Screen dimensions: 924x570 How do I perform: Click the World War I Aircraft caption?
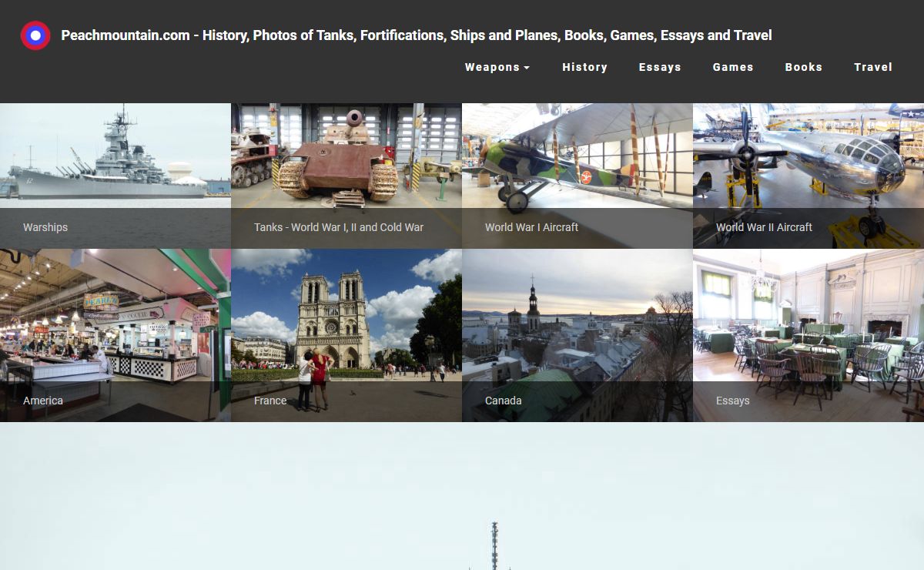click(531, 227)
